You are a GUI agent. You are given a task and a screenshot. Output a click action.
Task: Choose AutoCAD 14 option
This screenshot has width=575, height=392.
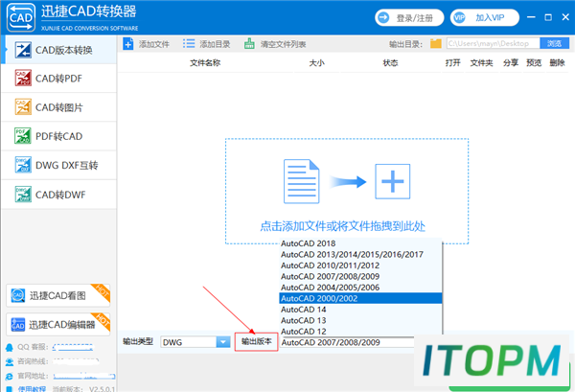360,310
